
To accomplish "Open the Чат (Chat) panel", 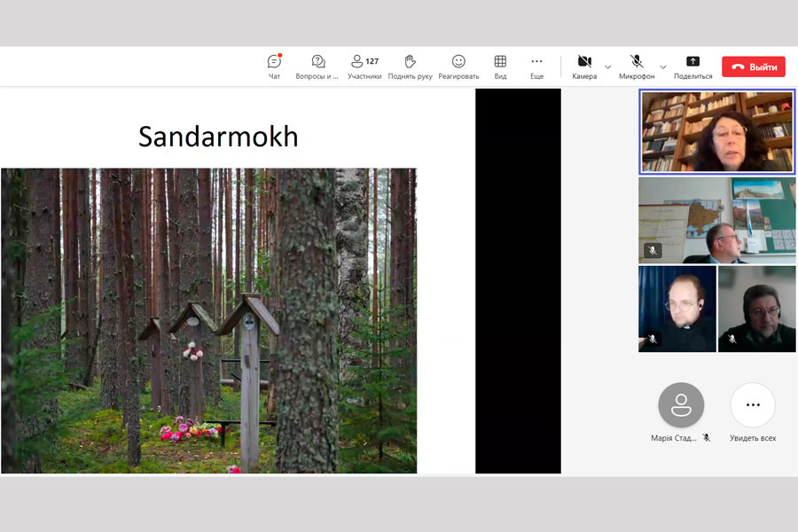I will (274, 66).
